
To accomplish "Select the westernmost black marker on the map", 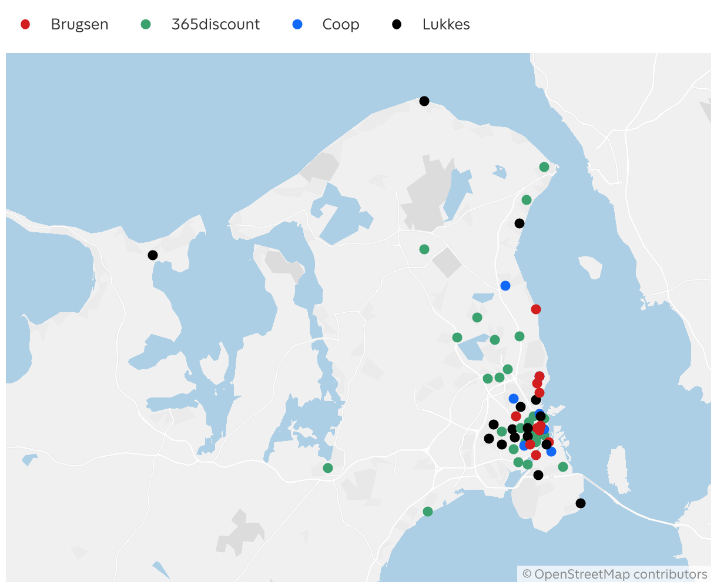I will [153, 255].
